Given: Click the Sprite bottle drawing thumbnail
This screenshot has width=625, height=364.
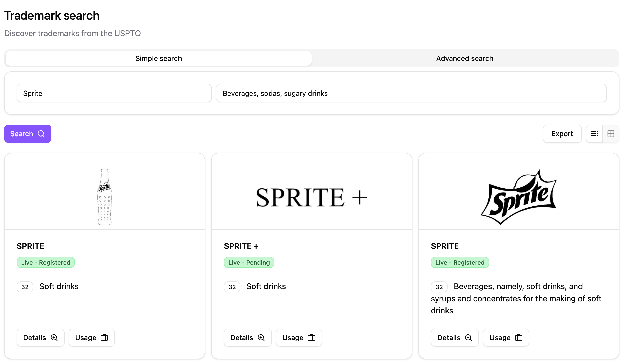Looking at the screenshot, I should [x=105, y=197].
